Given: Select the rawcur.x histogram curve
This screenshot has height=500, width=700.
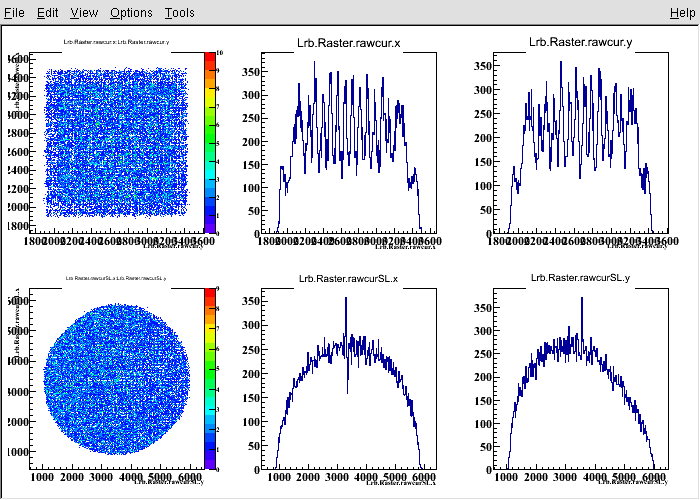Looking at the screenshot, I should tap(349, 147).
